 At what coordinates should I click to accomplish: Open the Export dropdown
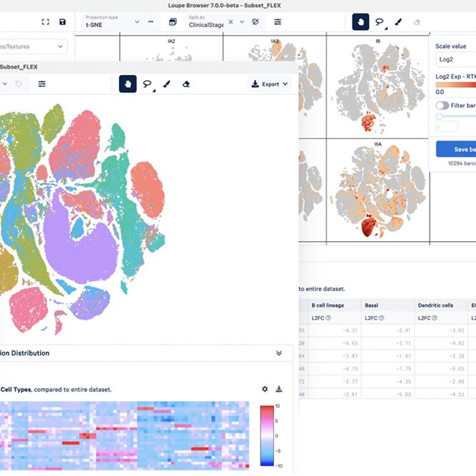pyautogui.click(x=270, y=84)
